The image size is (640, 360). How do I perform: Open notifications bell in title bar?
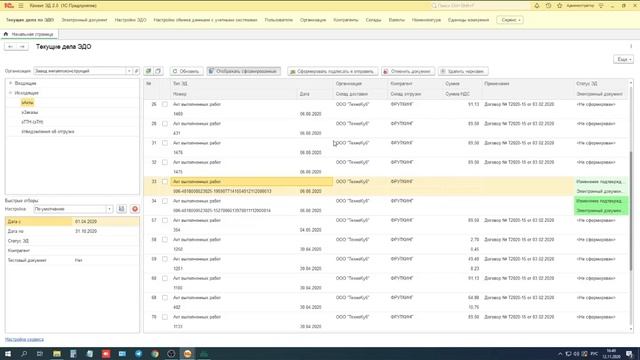point(537,6)
